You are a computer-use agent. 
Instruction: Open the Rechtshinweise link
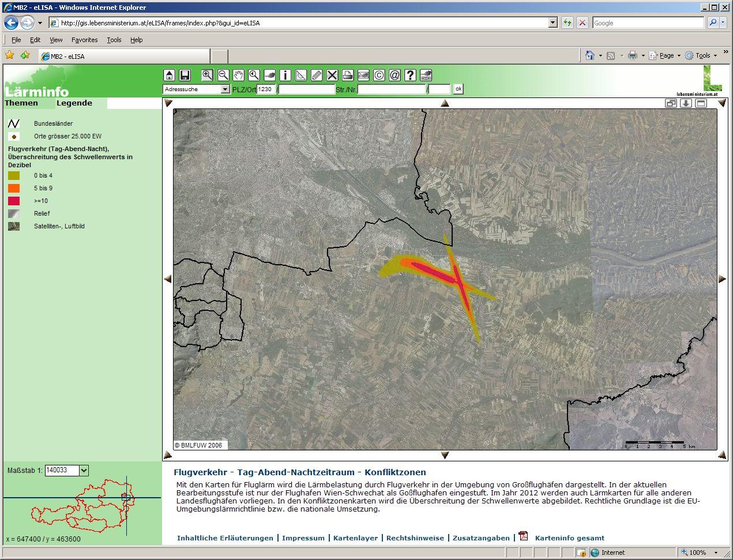pyautogui.click(x=415, y=538)
